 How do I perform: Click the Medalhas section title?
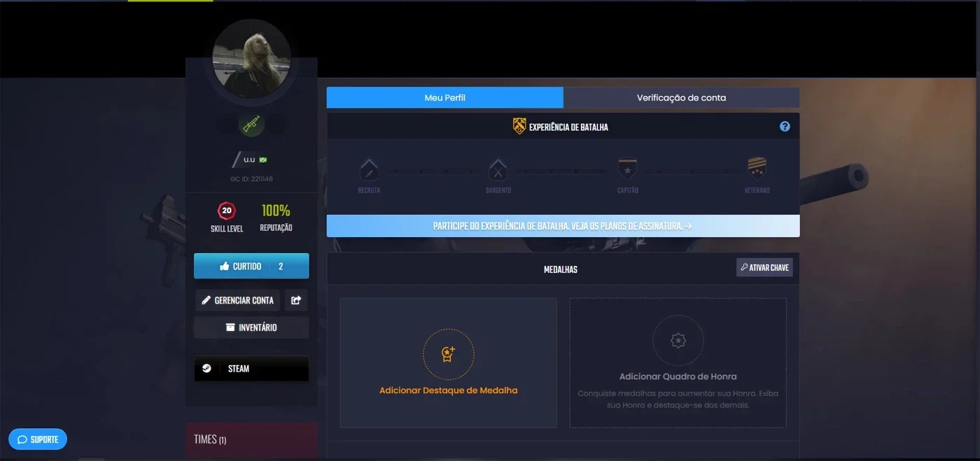tap(561, 269)
